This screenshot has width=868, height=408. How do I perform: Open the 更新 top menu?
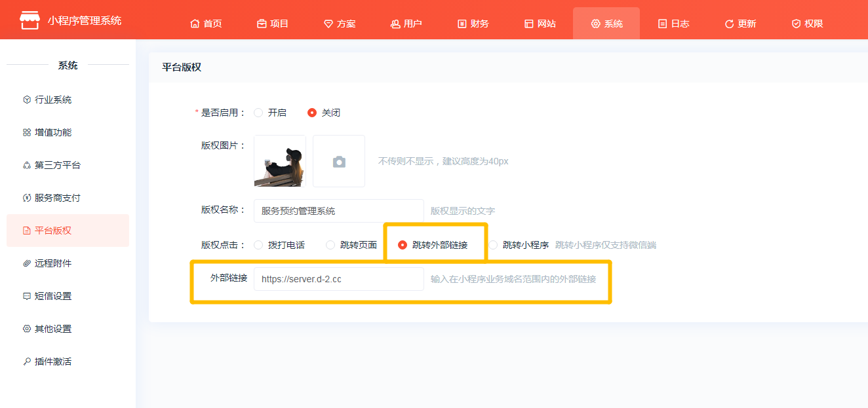pyautogui.click(x=741, y=24)
